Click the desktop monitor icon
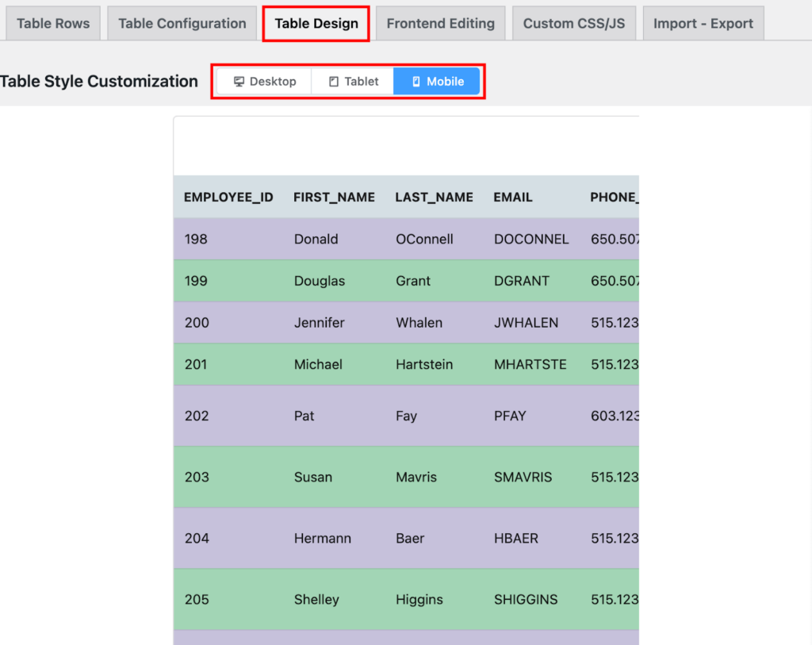 pyautogui.click(x=239, y=82)
